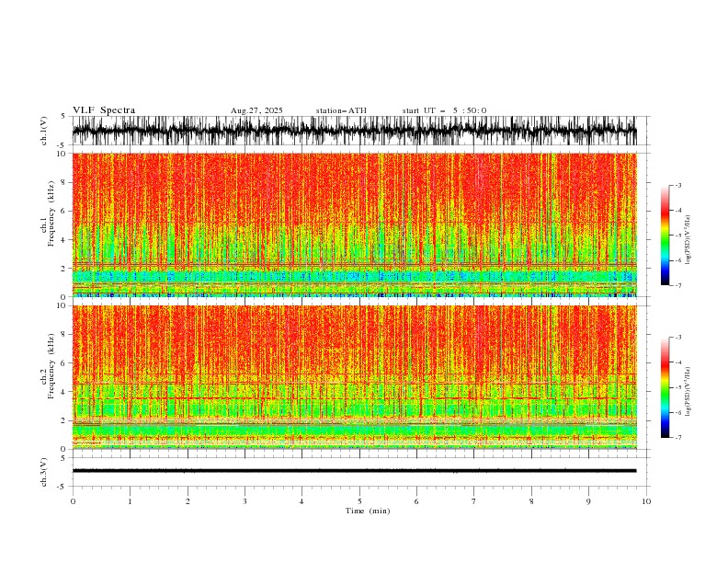Click time axis tick label "6"
The height and width of the screenshot is (563, 728).
[x=416, y=501]
